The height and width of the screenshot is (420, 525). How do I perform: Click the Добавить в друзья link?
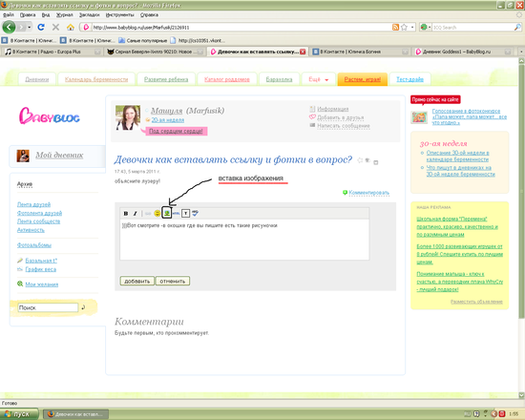340,117
